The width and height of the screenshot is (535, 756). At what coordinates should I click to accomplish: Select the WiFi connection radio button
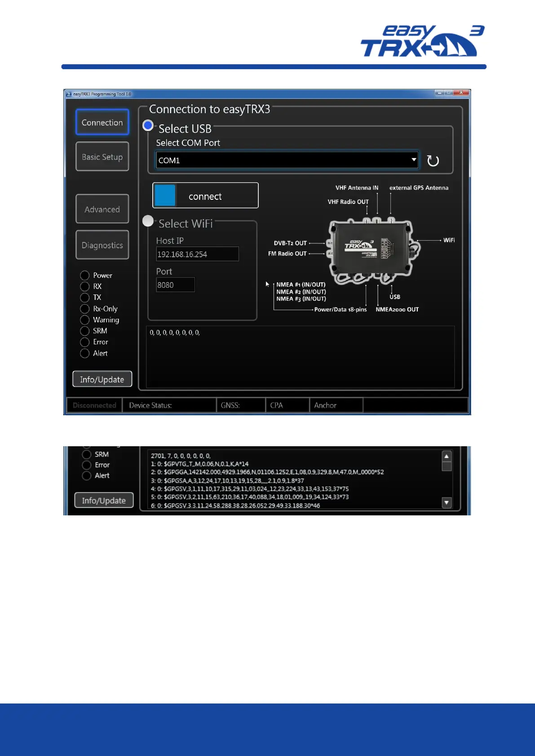148,221
